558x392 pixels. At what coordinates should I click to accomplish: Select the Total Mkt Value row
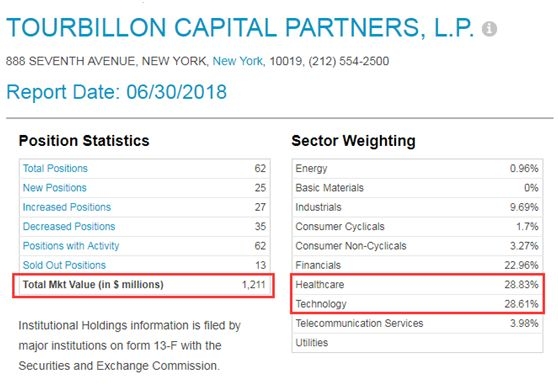pos(144,285)
